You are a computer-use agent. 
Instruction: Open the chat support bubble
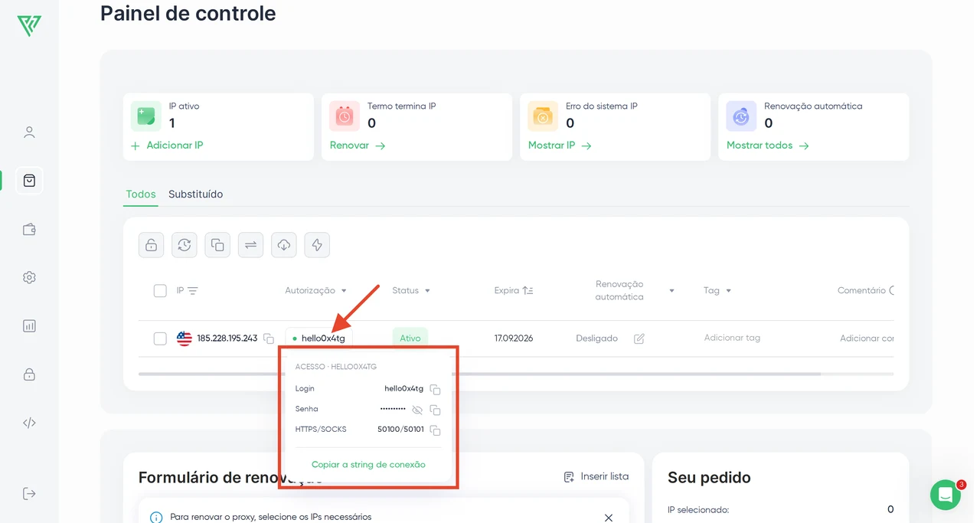coord(946,495)
